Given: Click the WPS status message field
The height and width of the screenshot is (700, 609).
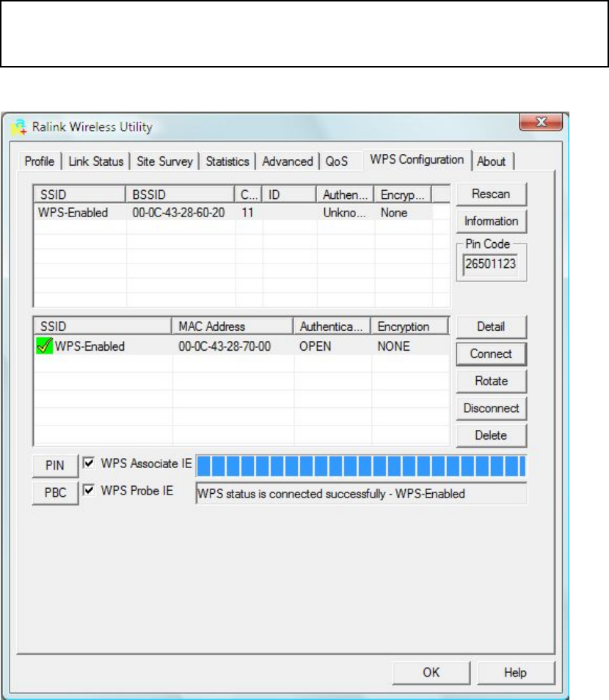Looking at the screenshot, I should pyautogui.click(x=361, y=493).
